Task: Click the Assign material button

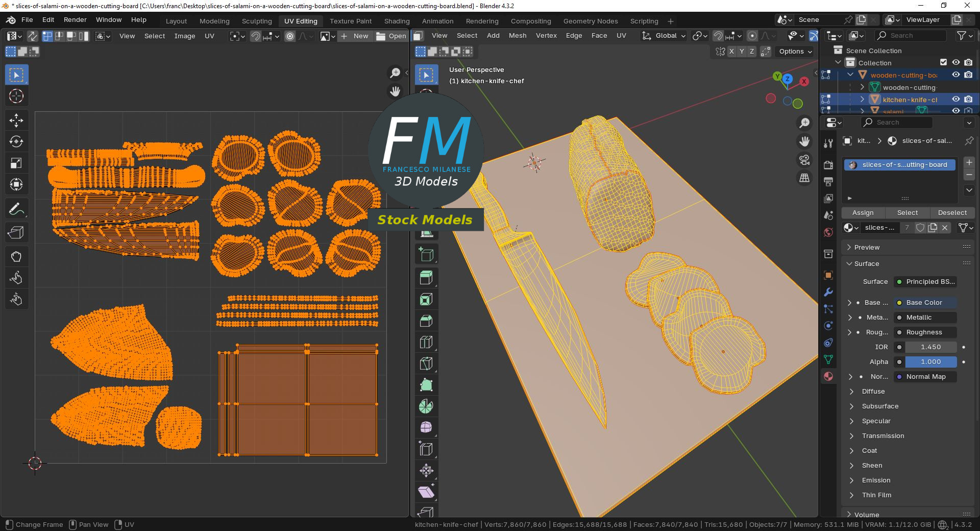Action: (x=863, y=213)
